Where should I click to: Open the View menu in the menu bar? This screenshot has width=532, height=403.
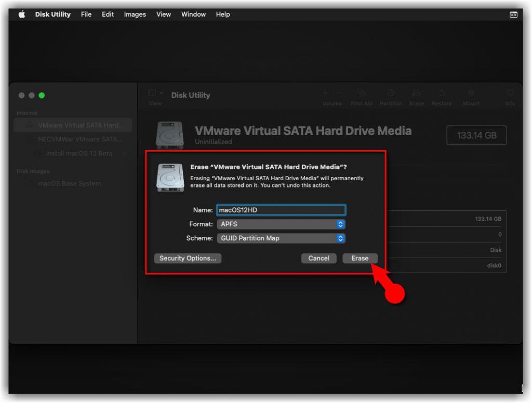coord(163,14)
